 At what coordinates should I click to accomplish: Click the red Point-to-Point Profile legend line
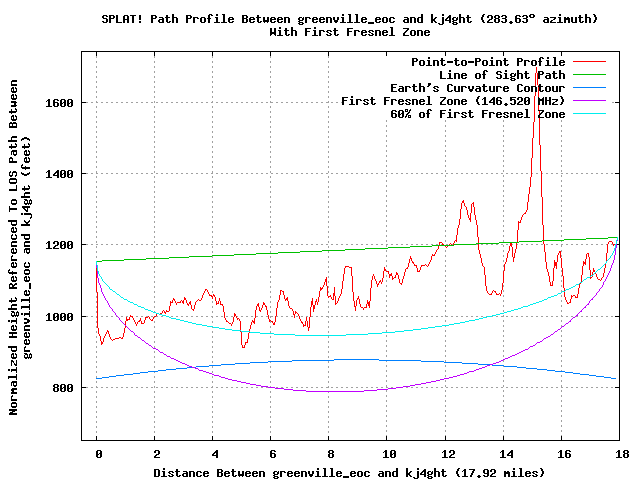tap(589, 62)
